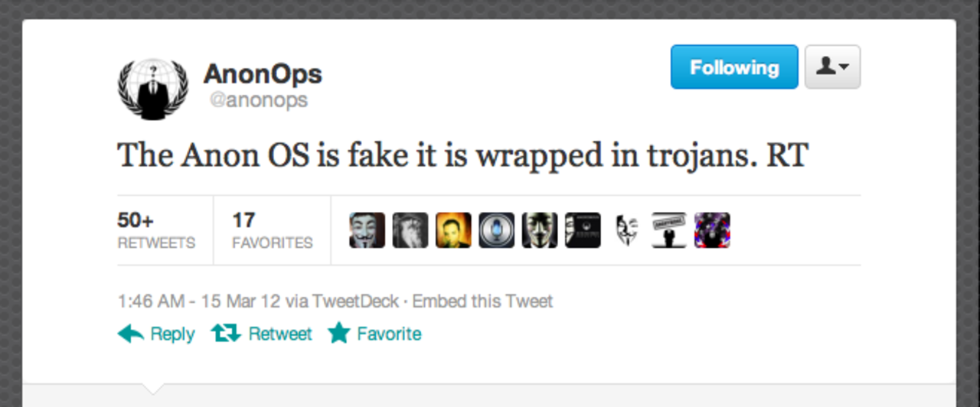Open the white mask on white avatar
Viewport: 980px width, 407px height.
[x=626, y=230]
